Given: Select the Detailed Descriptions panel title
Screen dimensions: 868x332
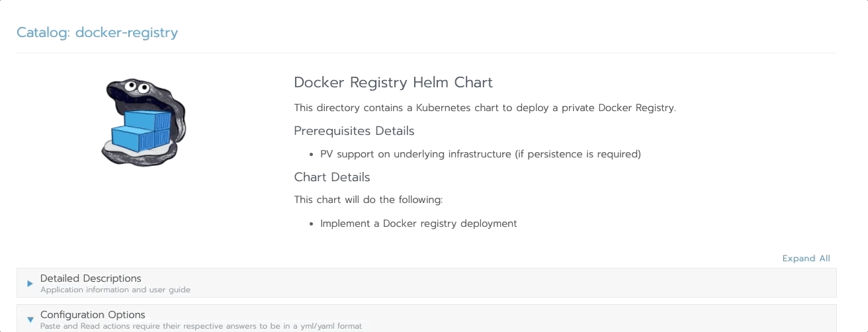Looking at the screenshot, I should click(x=91, y=278).
